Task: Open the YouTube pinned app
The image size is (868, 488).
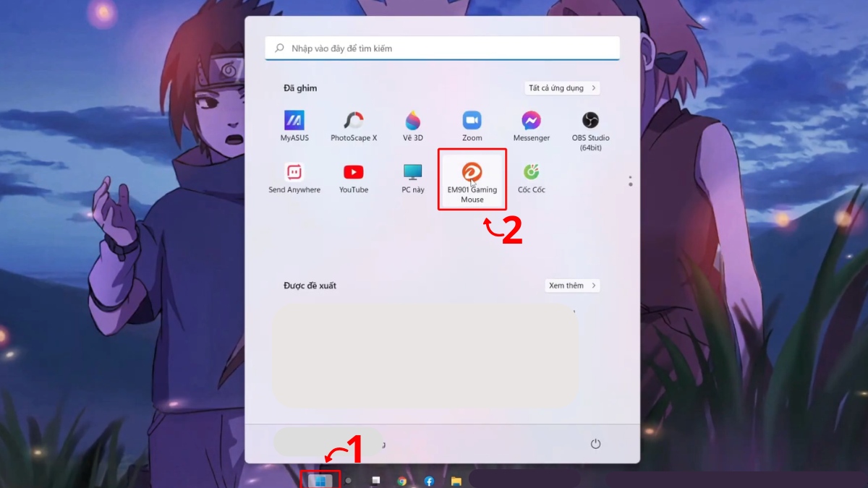Action: click(x=354, y=178)
